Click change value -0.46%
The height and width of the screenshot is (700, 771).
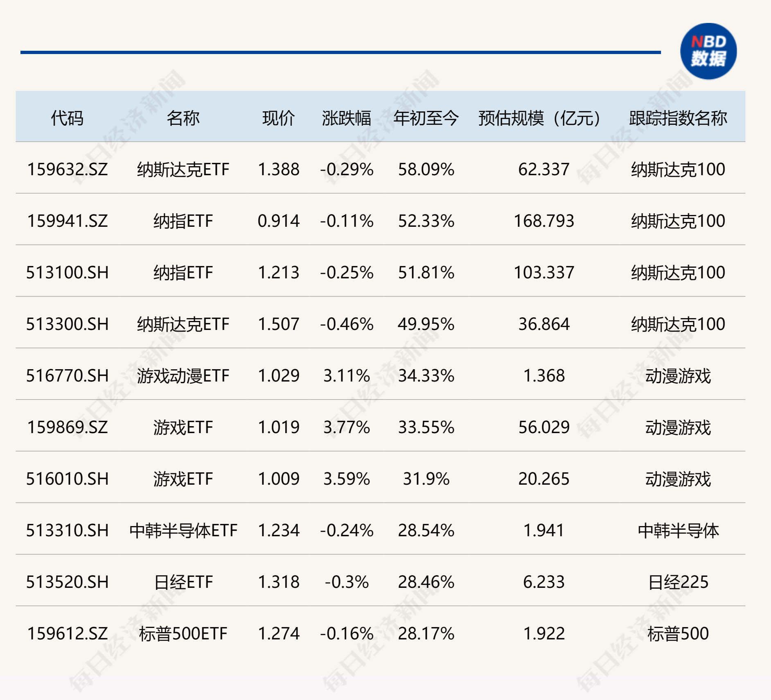(x=347, y=324)
